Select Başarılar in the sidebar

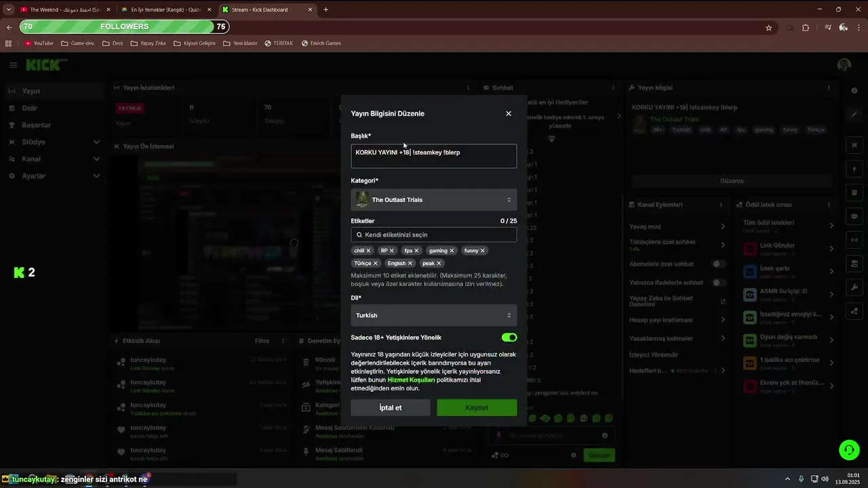click(54, 125)
